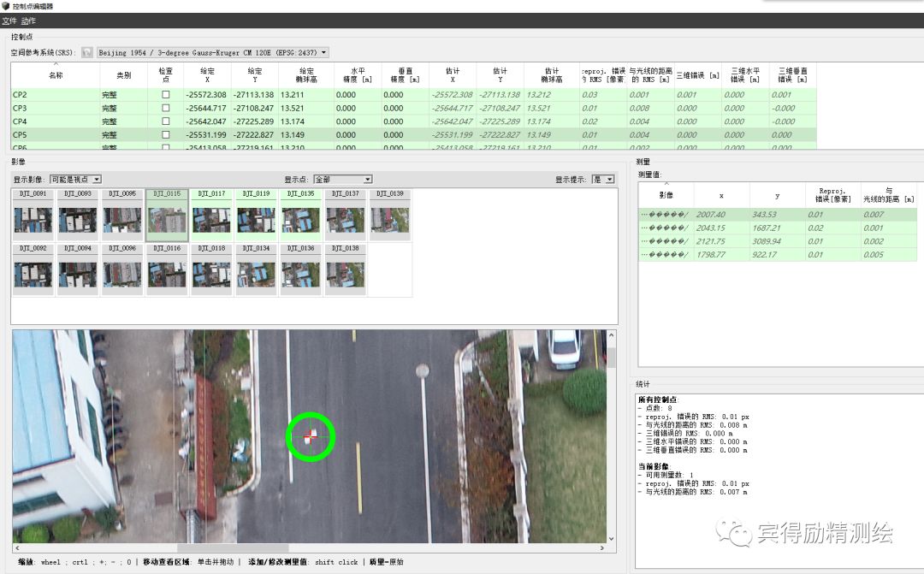This screenshot has width=924, height=574.
Task: Click the SRS picker icon button
Action: (87, 52)
